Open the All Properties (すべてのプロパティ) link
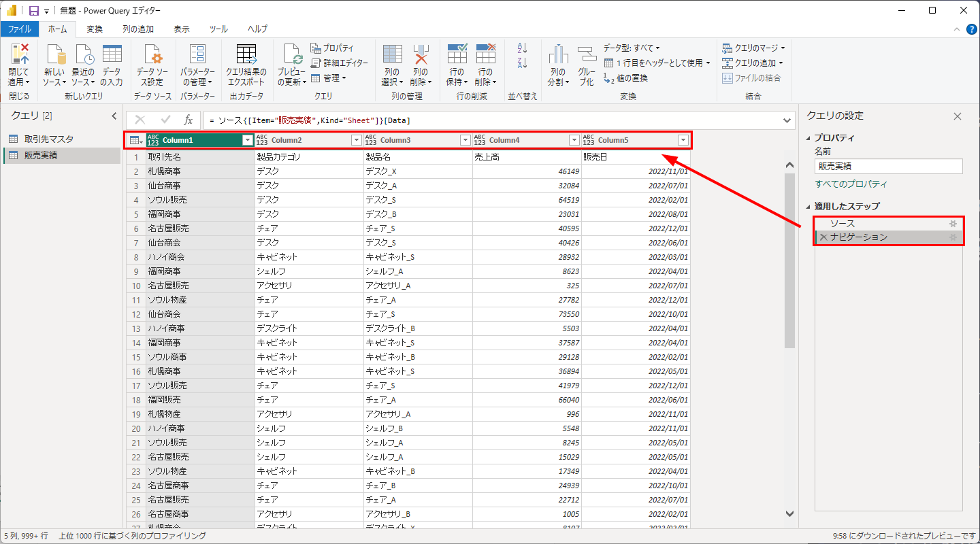Screen dimensions: 980x544 pyautogui.click(x=851, y=184)
